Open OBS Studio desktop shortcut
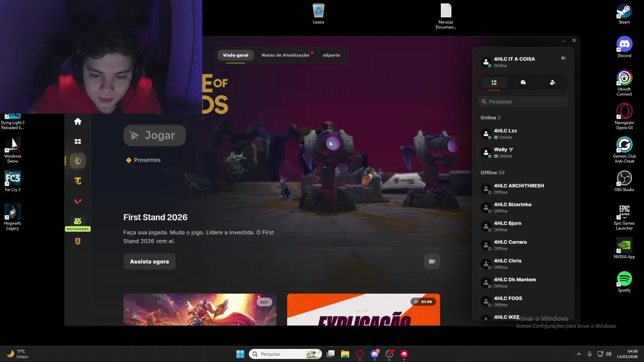Image resolution: width=644 pixels, height=362 pixels. 624,182
